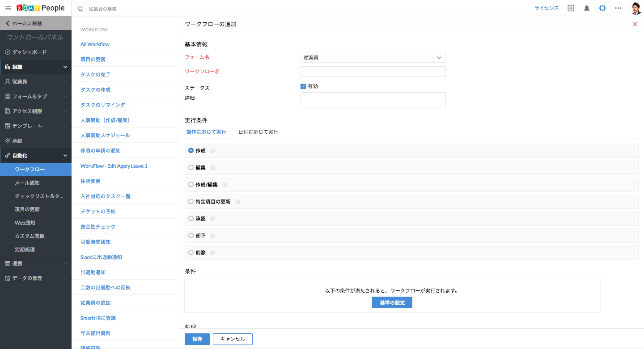This screenshot has width=644, height=349.
Task: Click the 基準の設定 button
Action: [392, 303]
